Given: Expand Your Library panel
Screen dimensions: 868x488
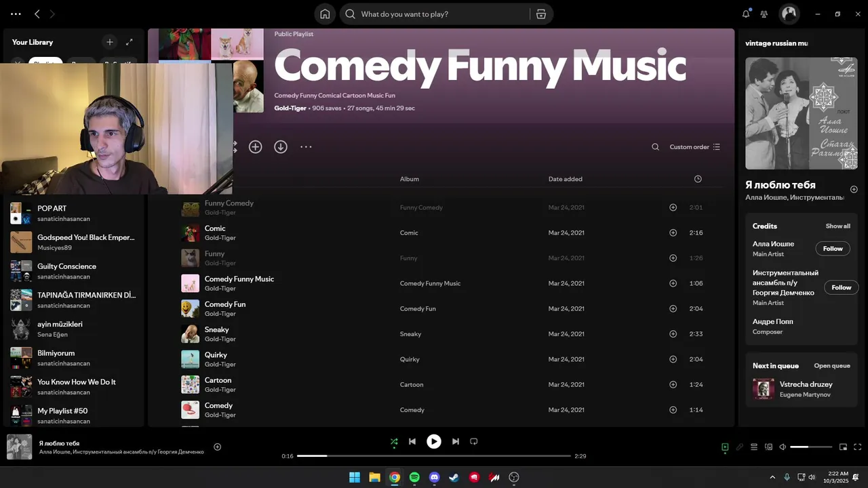Looking at the screenshot, I should point(130,42).
